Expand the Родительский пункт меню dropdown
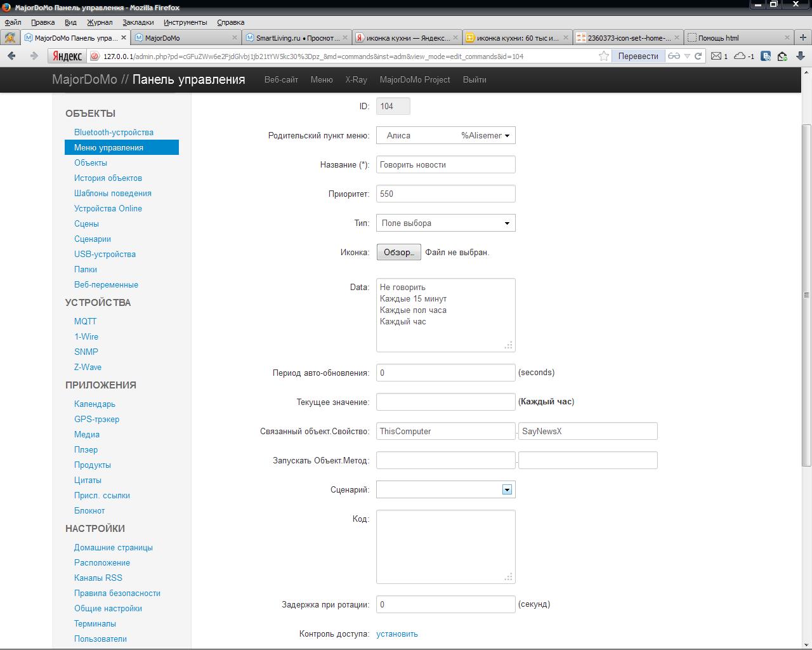812x650 pixels. (x=445, y=135)
